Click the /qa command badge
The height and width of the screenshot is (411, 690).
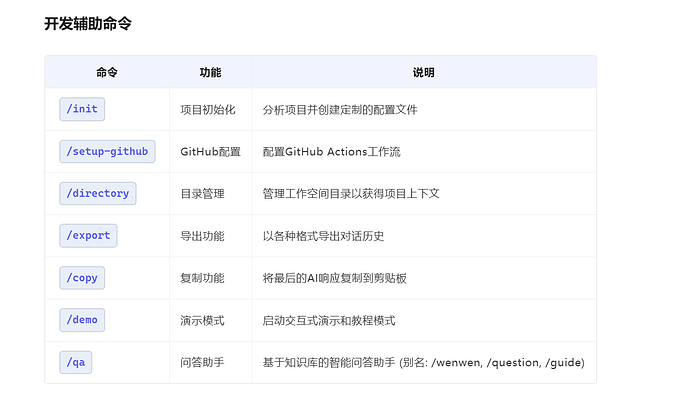tap(76, 362)
